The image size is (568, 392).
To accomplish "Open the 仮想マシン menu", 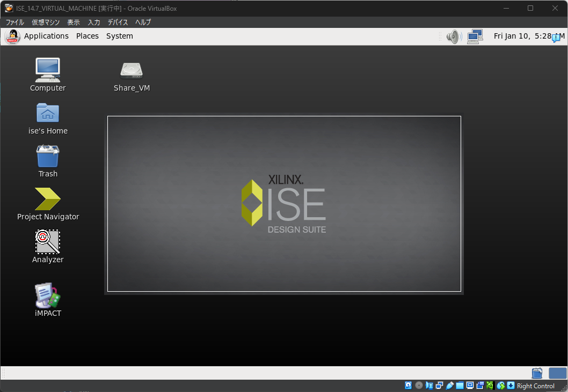I will (x=46, y=23).
